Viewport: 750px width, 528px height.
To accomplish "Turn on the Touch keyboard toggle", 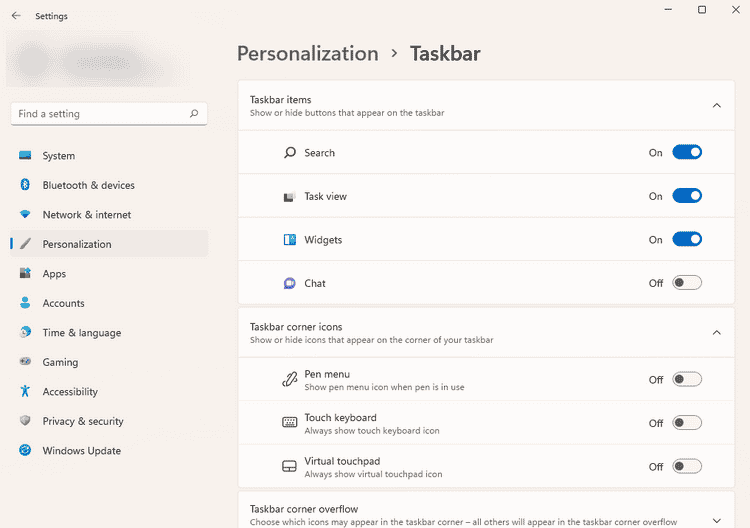I will (x=687, y=423).
